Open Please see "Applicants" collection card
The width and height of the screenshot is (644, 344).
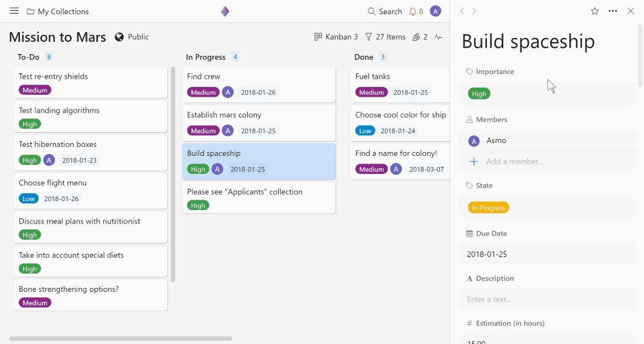point(259,198)
